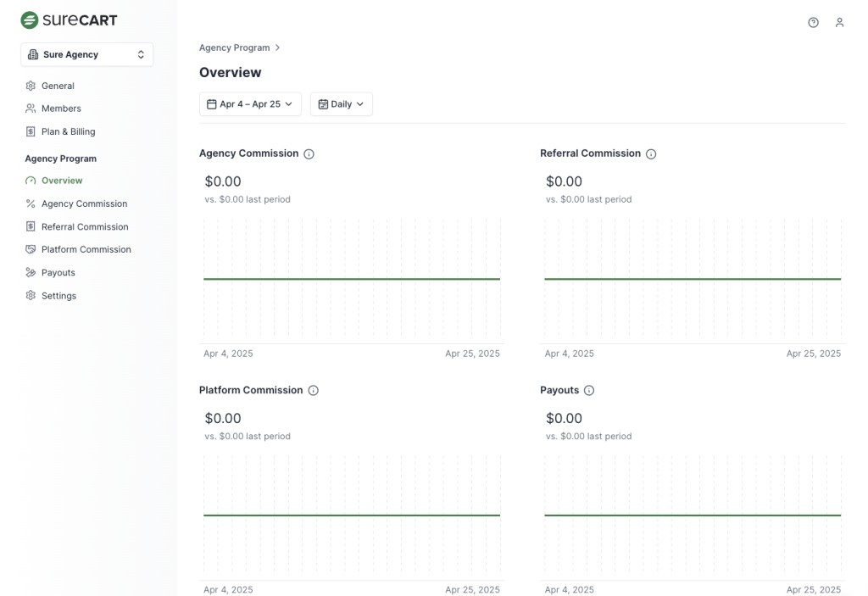
Task: Click the info icon next to Payouts
Action: pos(589,391)
